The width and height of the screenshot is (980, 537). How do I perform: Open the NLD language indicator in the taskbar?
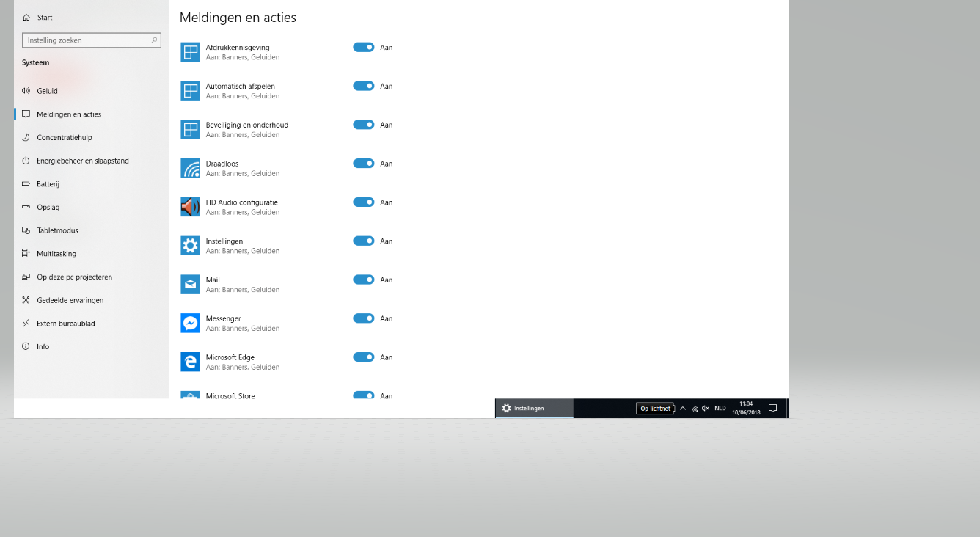720,409
